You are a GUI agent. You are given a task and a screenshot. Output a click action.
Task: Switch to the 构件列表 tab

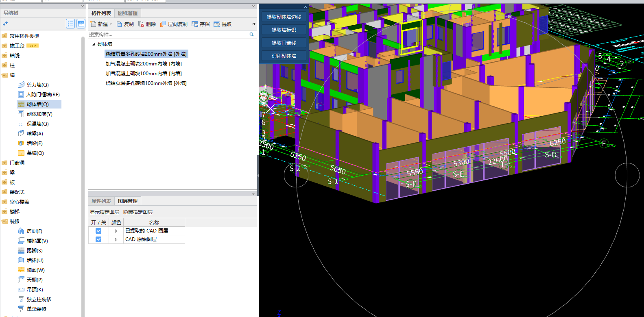[x=101, y=13]
